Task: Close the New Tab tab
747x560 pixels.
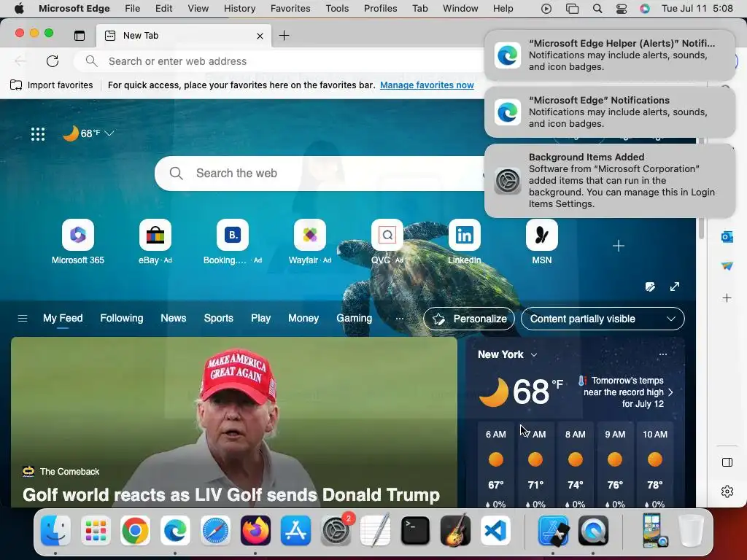Action: click(x=260, y=36)
